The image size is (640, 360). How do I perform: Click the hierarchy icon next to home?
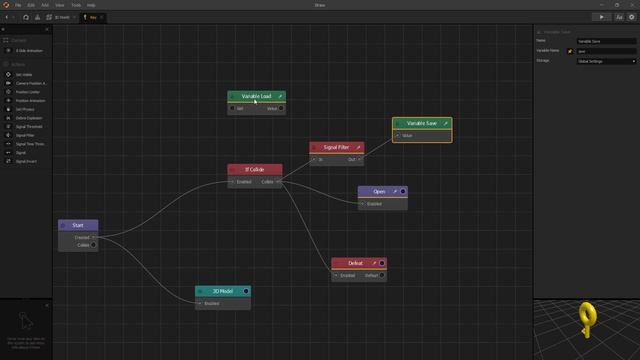coord(37,17)
